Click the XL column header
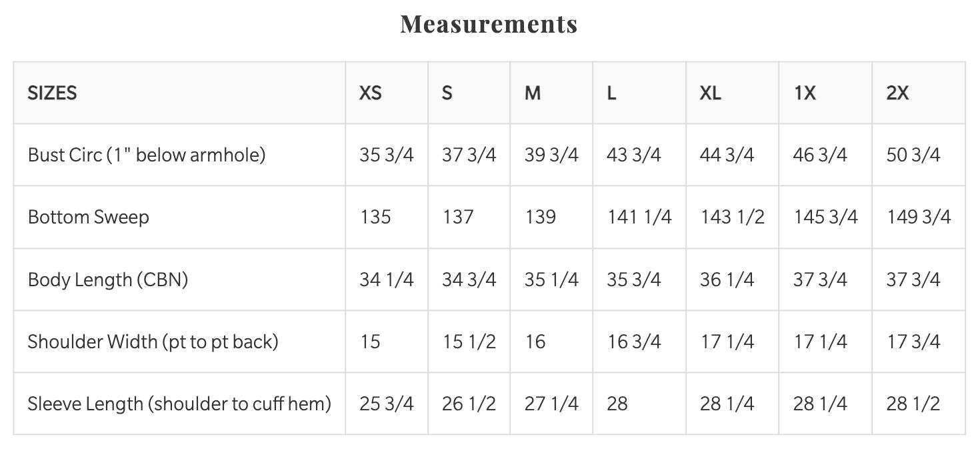The image size is (980, 455). (x=710, y=93)
